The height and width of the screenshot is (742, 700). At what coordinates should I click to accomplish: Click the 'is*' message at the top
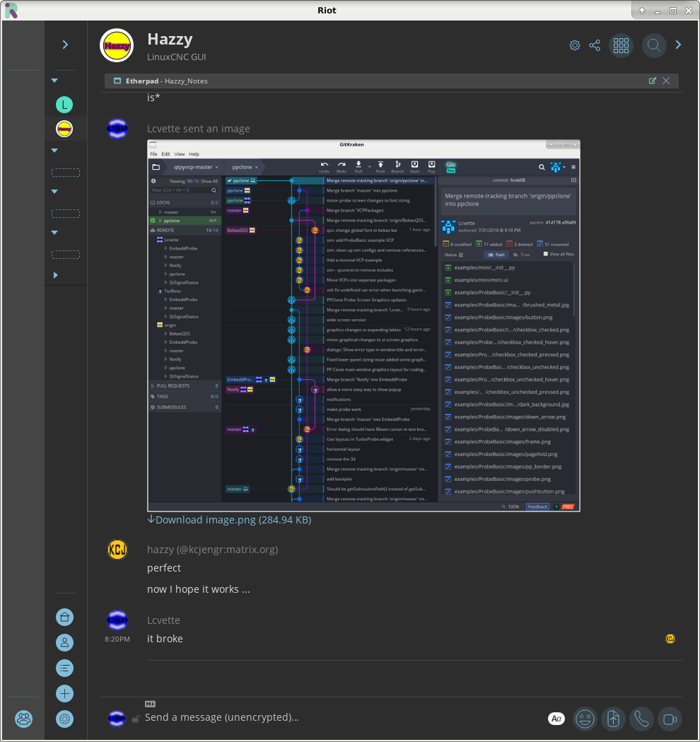(x=153, y=98)
